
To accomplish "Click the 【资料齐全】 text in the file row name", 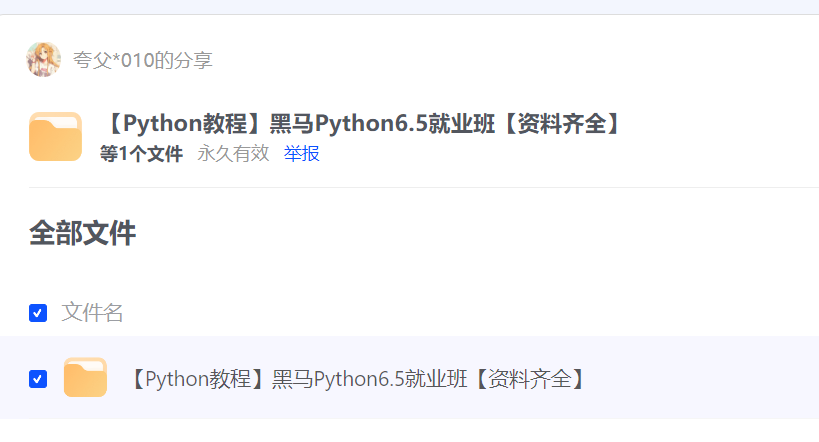I will [x=530, y=379].
